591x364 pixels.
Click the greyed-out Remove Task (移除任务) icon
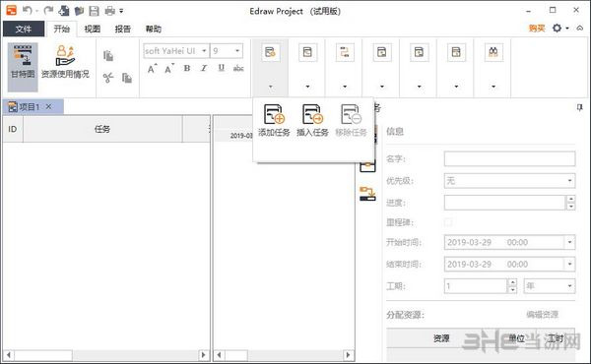point(351,120)
